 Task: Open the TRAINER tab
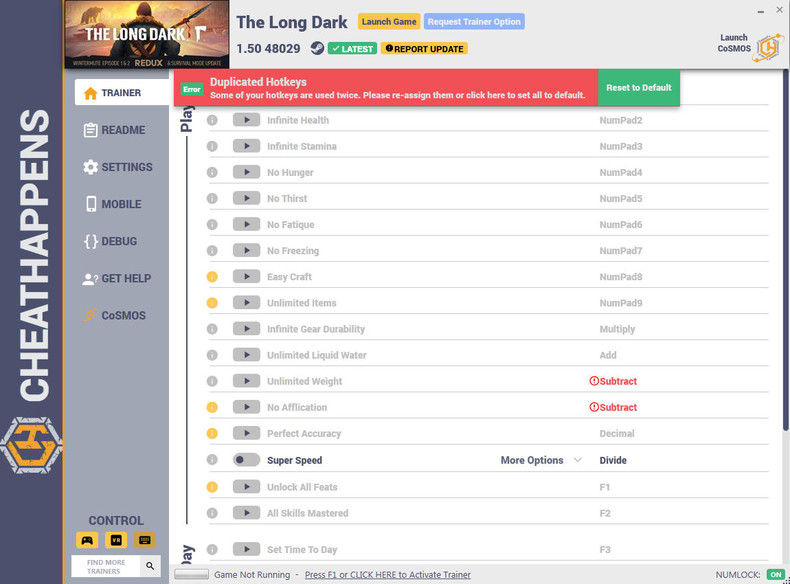(122, 93)
